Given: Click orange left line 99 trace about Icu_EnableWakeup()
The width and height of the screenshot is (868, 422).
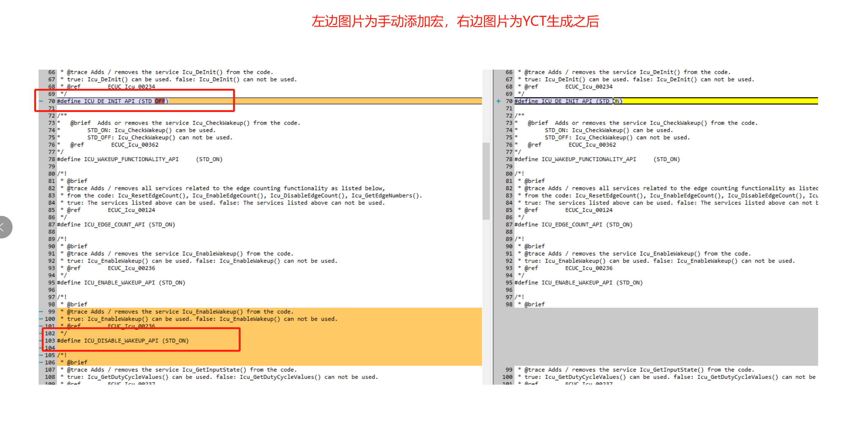Looking at the screenshot, I should 177,312.
